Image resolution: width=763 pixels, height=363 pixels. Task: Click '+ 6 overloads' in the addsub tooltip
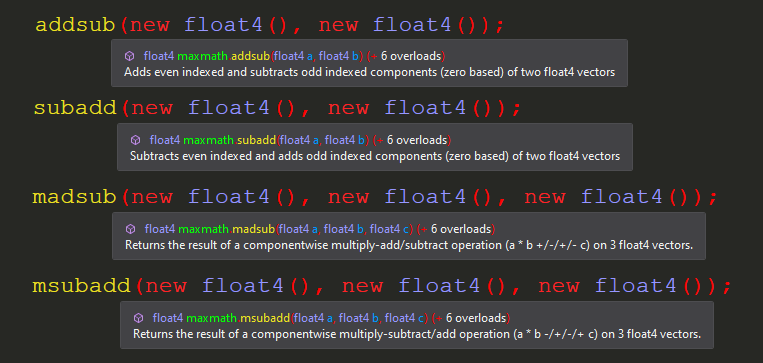pyautogui.click(x=406, y=56)
